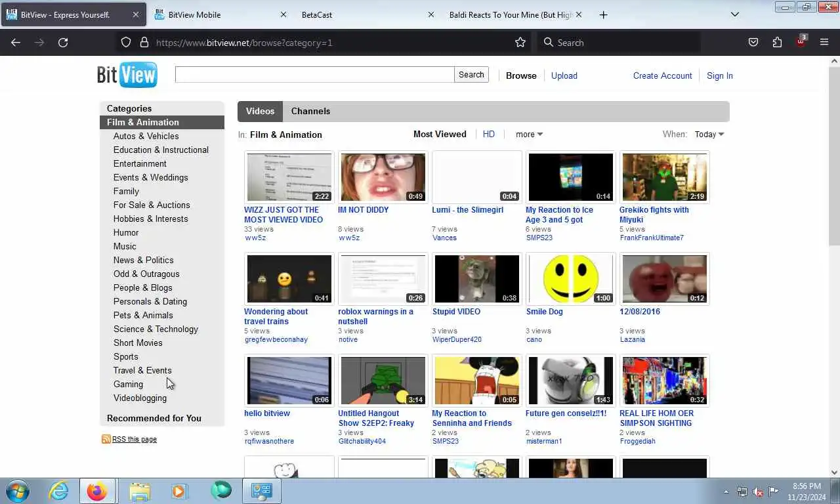Open the Browse page link
840x504 pixels.
(521, 75)
